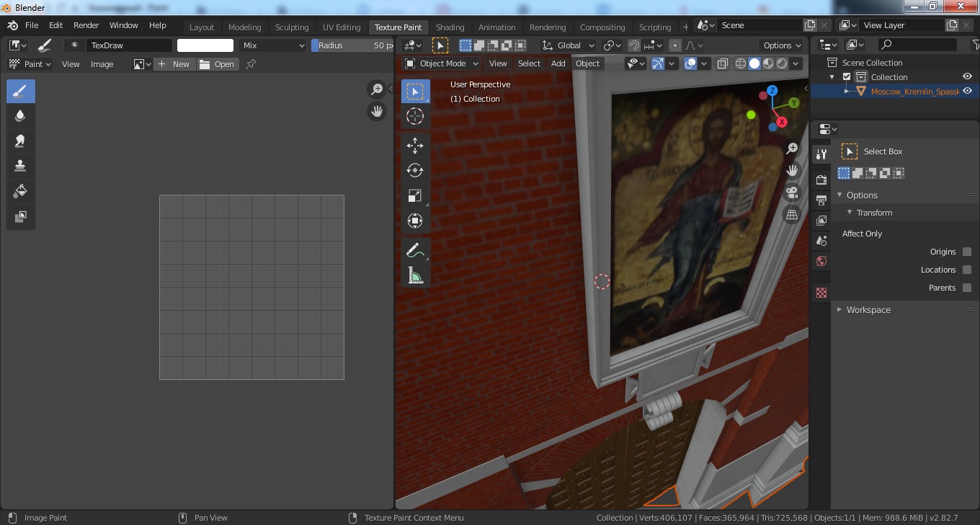Toggle snapping magnet icon
The image size is (980, 525).
coord(634,45)
